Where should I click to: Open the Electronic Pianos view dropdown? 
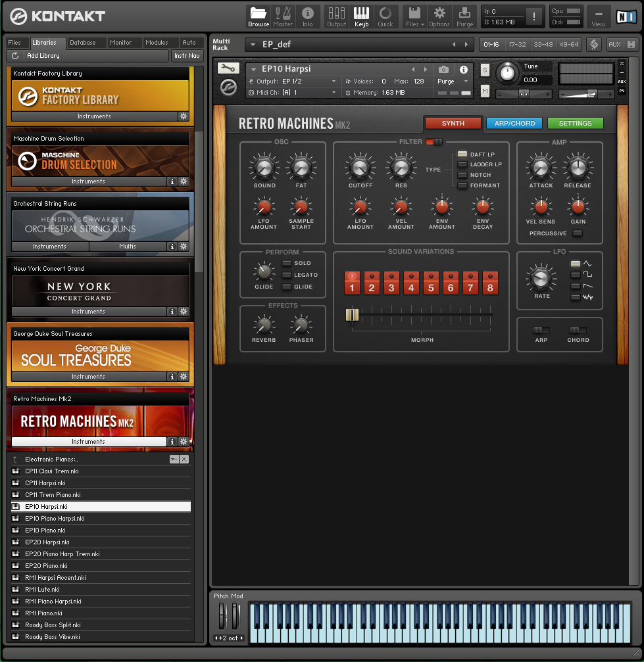coord(174,460)
